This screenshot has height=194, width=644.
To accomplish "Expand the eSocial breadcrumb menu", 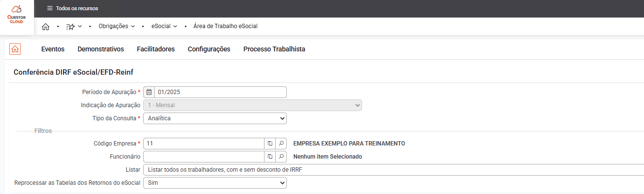I will pos(164,26).
